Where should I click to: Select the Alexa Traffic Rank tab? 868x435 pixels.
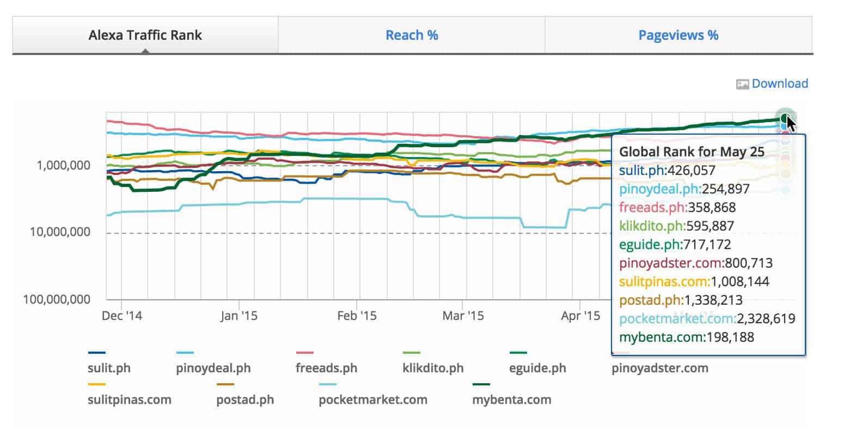145,35
